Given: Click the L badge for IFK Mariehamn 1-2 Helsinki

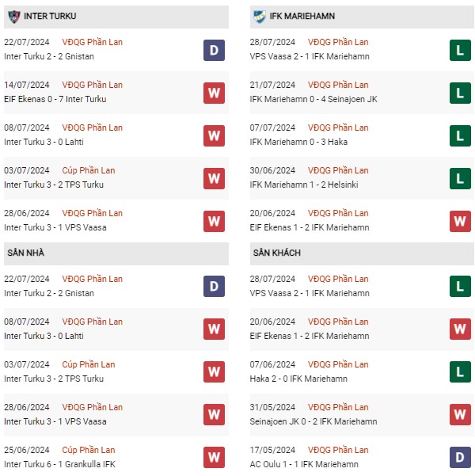Looking at the screenshot, I should point(460,179).
